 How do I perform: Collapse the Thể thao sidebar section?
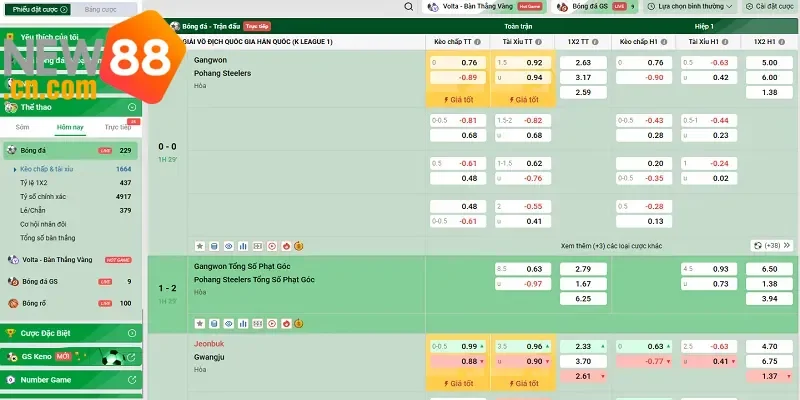132,106
